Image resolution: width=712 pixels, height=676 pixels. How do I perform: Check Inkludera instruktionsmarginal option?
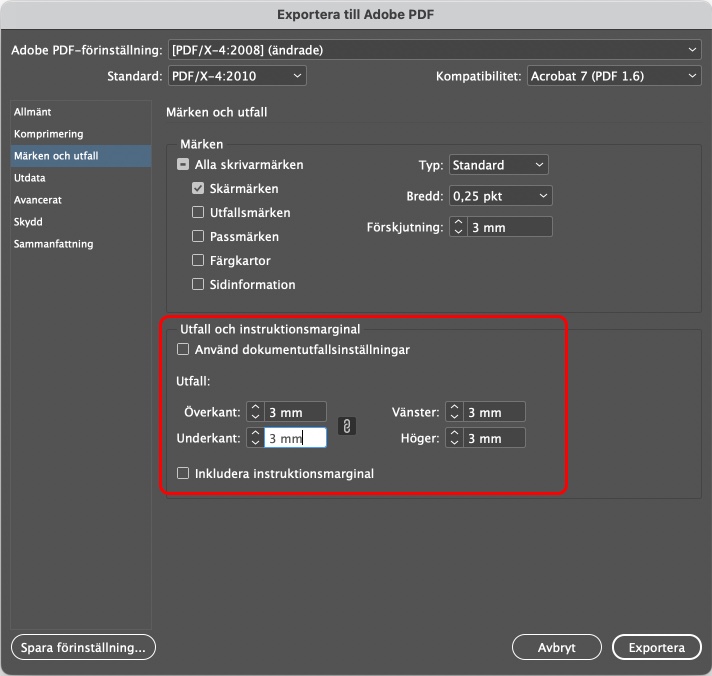pos(183,474)
